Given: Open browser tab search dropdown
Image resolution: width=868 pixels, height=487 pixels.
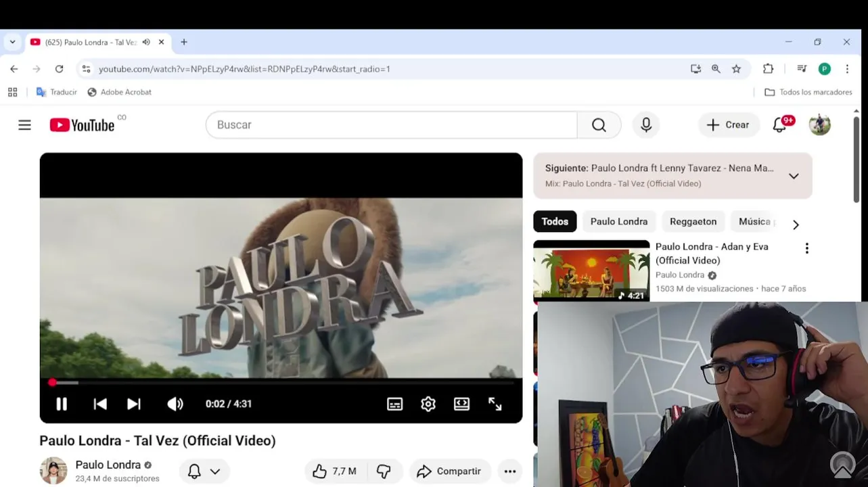Looking at the screenshot, I should (x=12, y=42).
